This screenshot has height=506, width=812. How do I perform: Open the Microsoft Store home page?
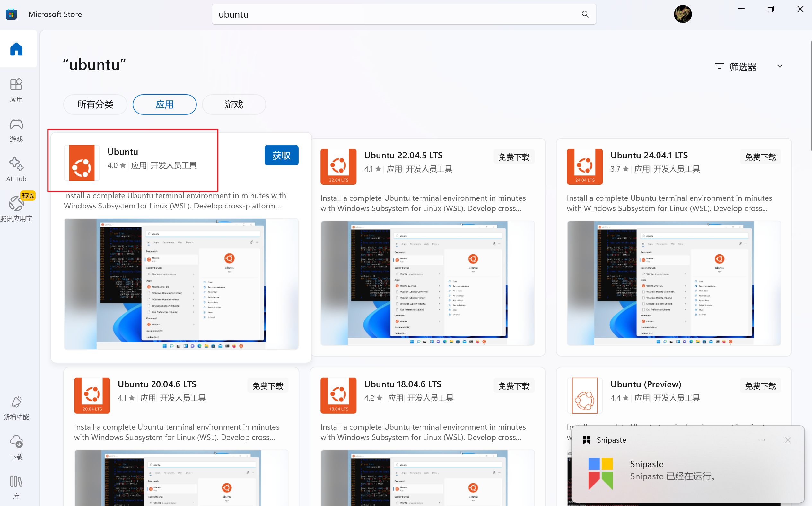tap(16, 49)
